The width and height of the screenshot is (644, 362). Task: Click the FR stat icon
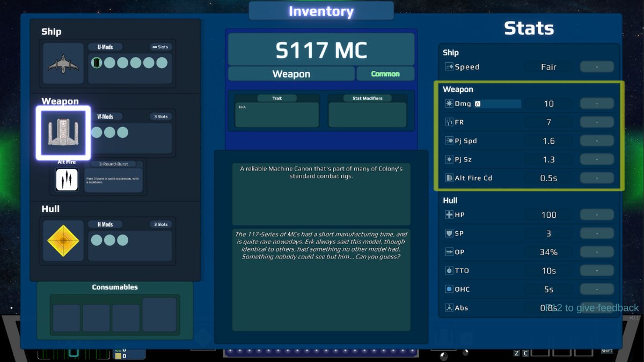[449, 122]
